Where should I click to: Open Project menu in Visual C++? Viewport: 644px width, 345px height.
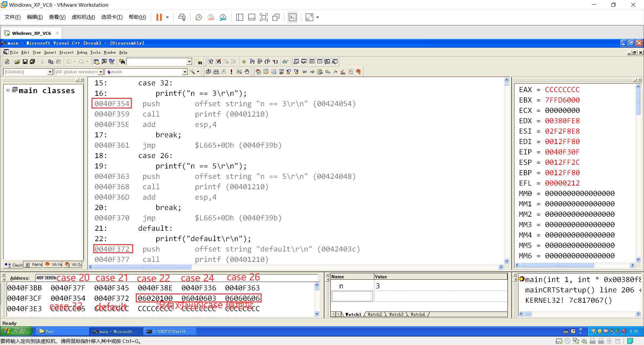tap(66, 52)
